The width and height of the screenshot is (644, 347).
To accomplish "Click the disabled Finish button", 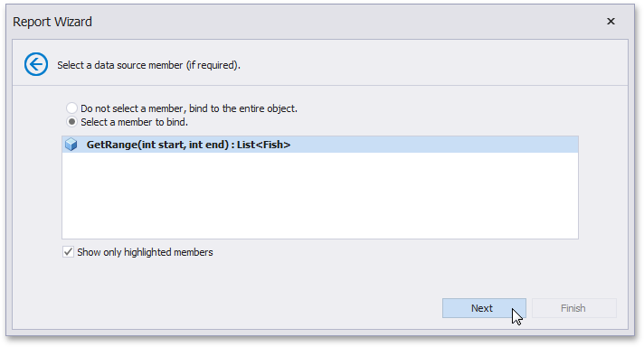I will point(574,308).
